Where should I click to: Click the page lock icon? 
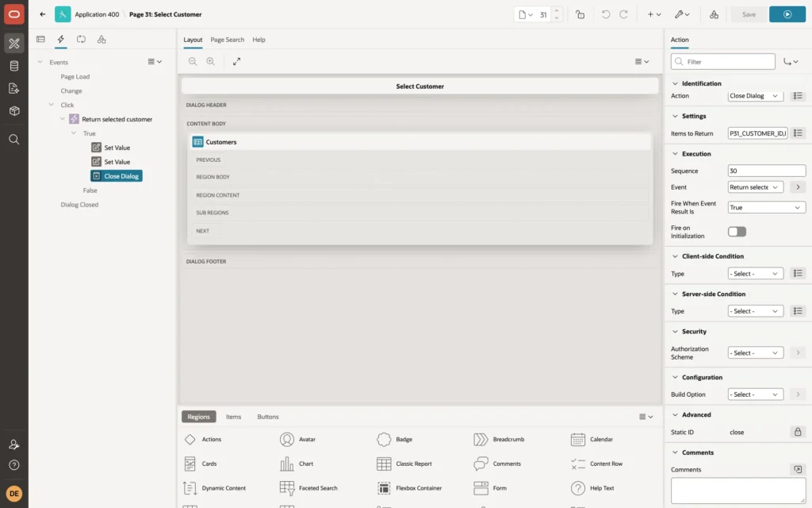(x=580, y=14)
